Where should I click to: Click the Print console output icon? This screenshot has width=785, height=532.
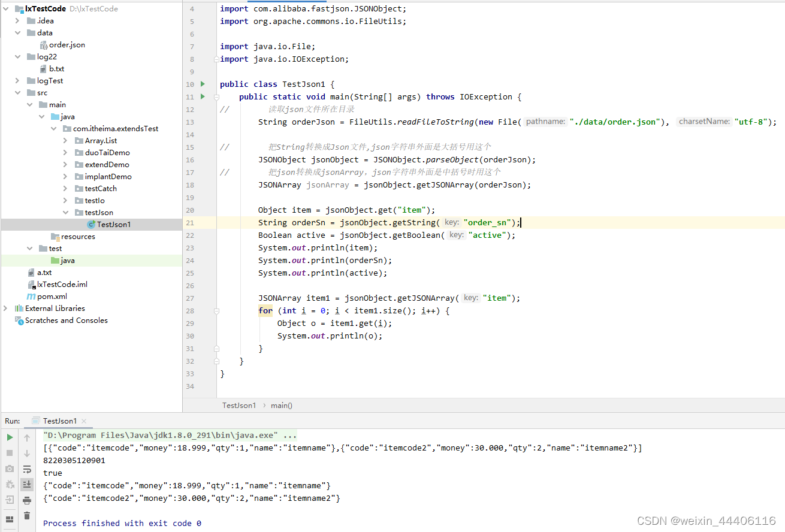pyautogui.click(x=26, y=500)
